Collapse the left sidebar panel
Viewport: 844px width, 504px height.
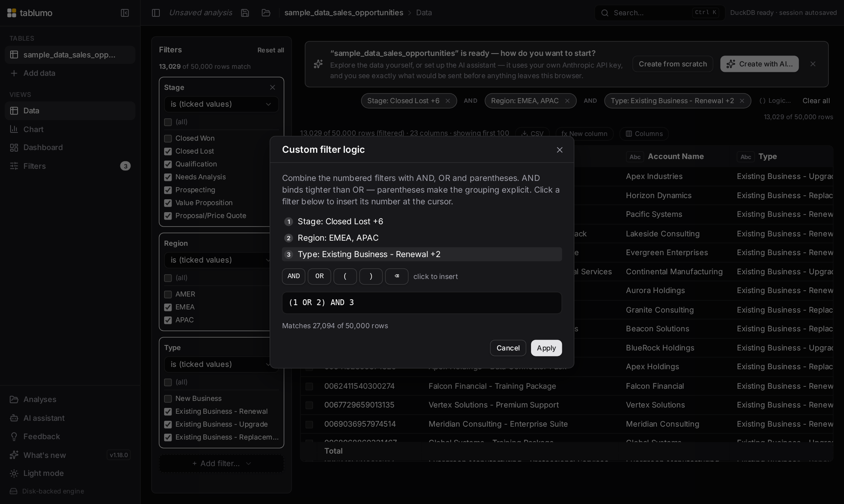click(x=125, y=13)
